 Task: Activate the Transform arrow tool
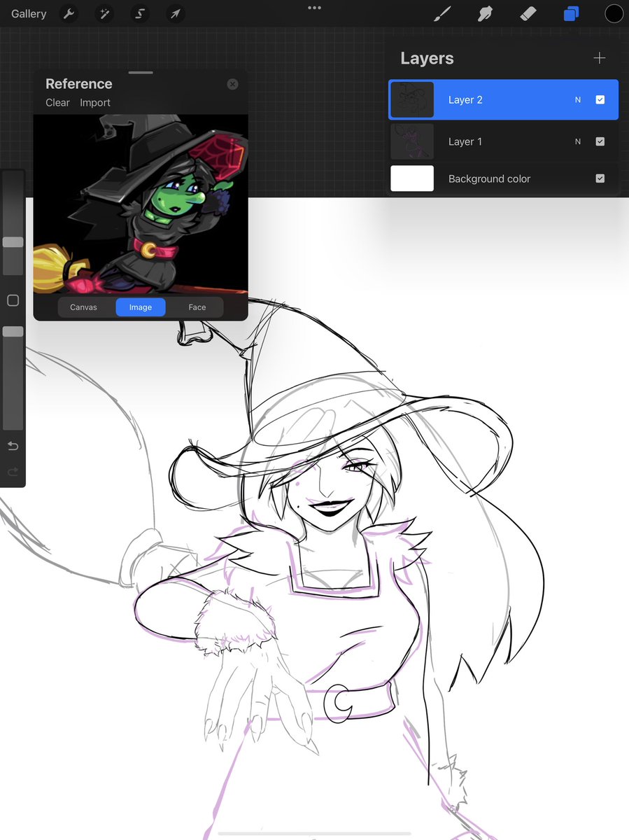pos(176,13)
